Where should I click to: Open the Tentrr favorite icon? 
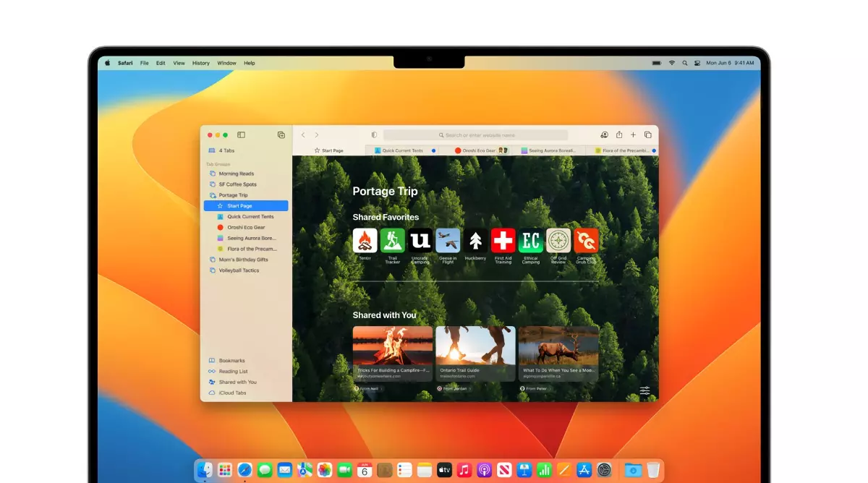(365, 241)
